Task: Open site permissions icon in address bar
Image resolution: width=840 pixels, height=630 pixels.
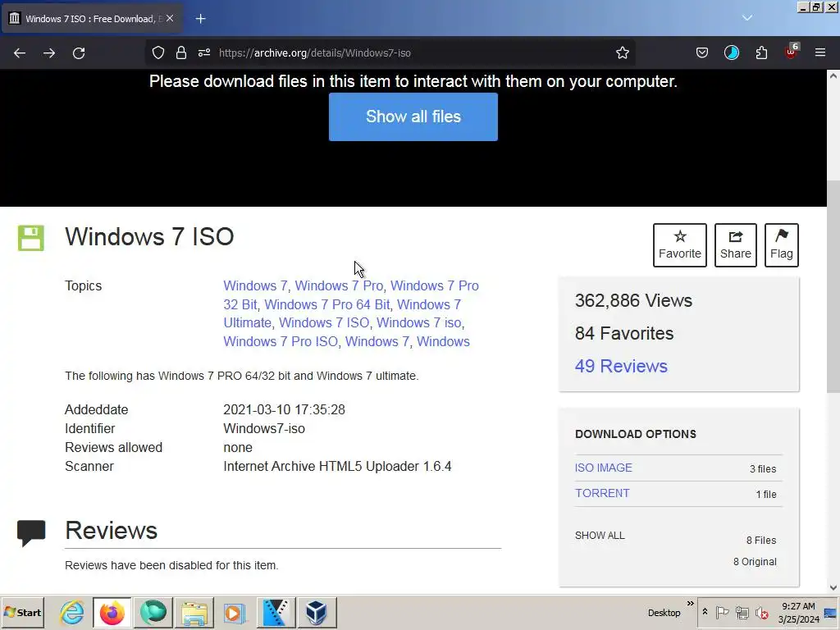Action: [x=204, y=52]
